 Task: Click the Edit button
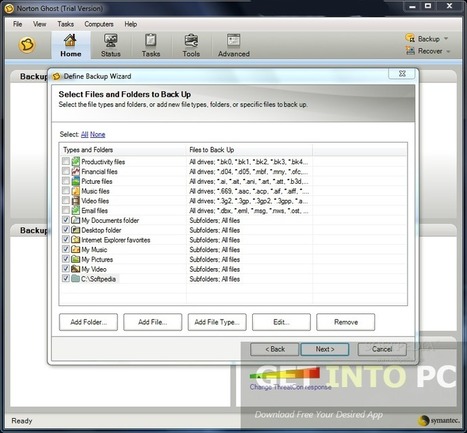click(281, 322)
